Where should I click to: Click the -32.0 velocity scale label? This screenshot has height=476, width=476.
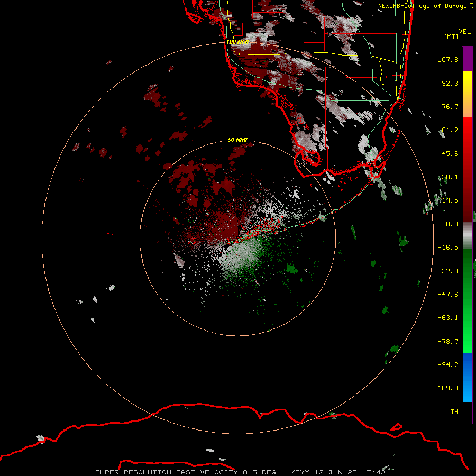[448, 271]
